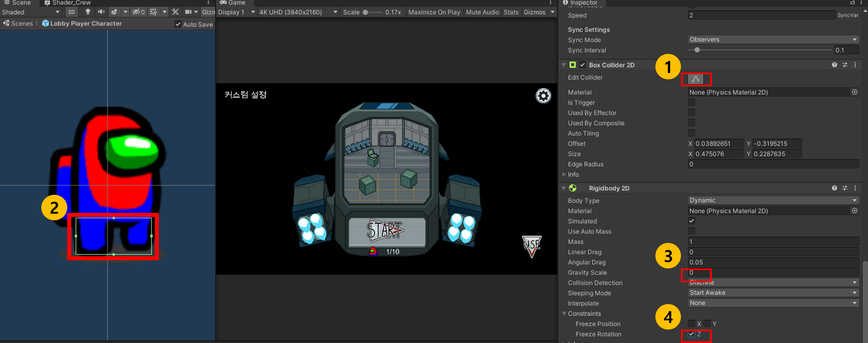Toggle 2D view mode in Scene
Screen dimensions: 868x343
[x=72, y=12]
